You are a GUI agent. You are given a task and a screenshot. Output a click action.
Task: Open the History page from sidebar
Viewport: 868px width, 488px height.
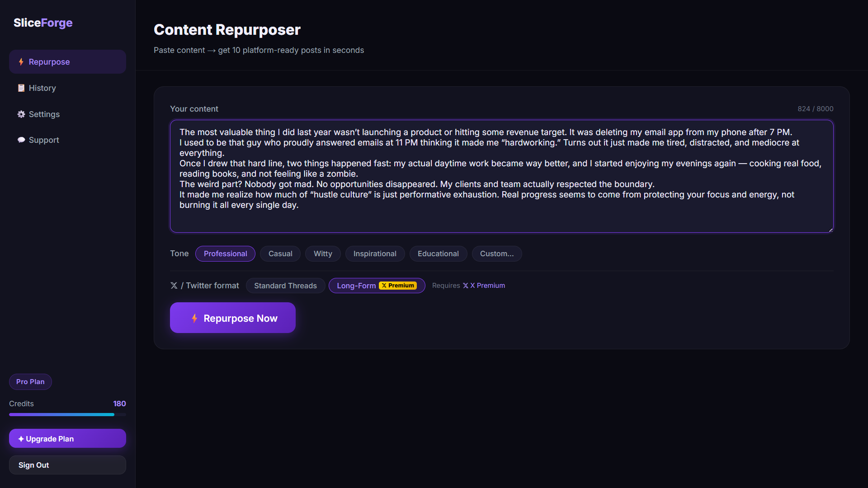coord(42,88)
